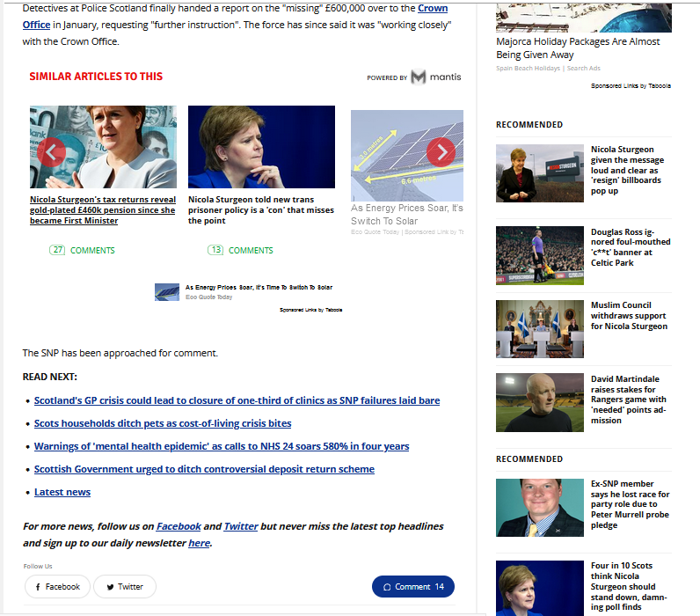
Task: Open Sturgeon's tax returns pension article headline
Action: point(103,210)
